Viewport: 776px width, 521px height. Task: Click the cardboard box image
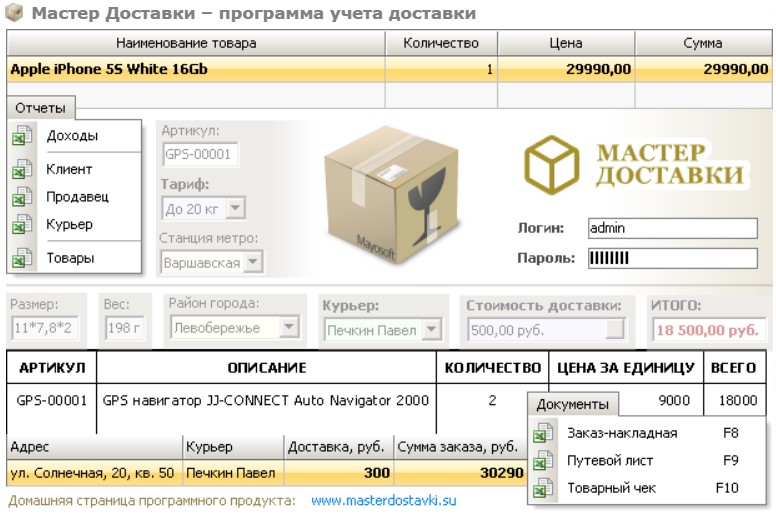[392, 194]
